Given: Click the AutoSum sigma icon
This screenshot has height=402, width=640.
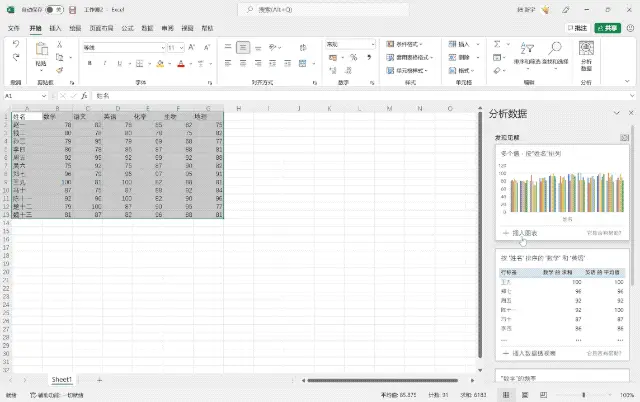Looking at the screenshot, I should 497,44.
